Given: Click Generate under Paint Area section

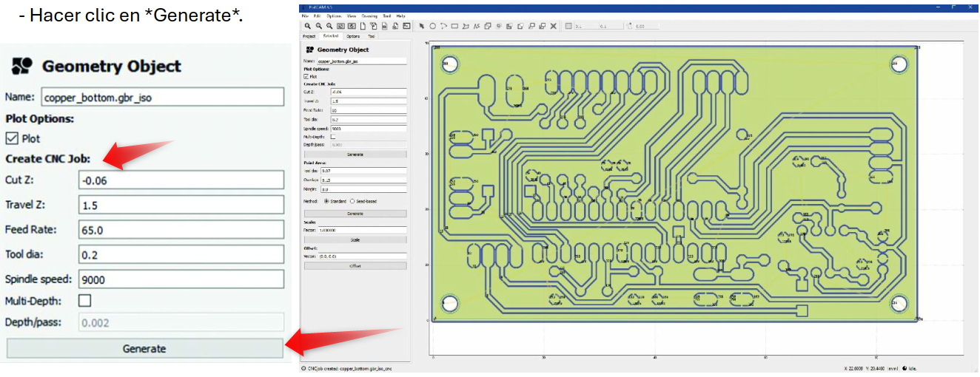Looking at the screenshot, I should tap(355, 213).
